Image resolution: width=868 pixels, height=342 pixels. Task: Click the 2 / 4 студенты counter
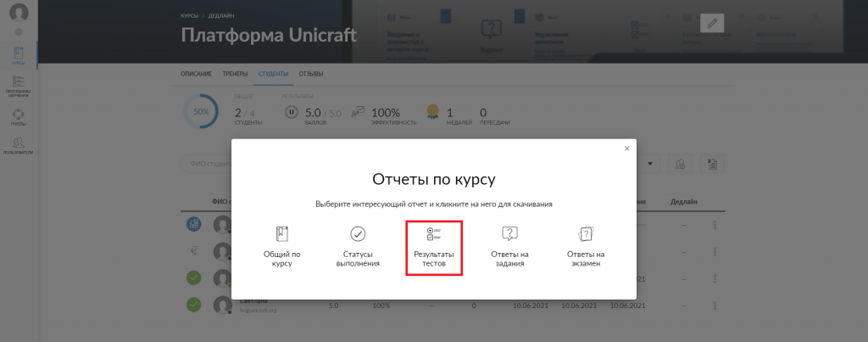(x=248, y=115)
